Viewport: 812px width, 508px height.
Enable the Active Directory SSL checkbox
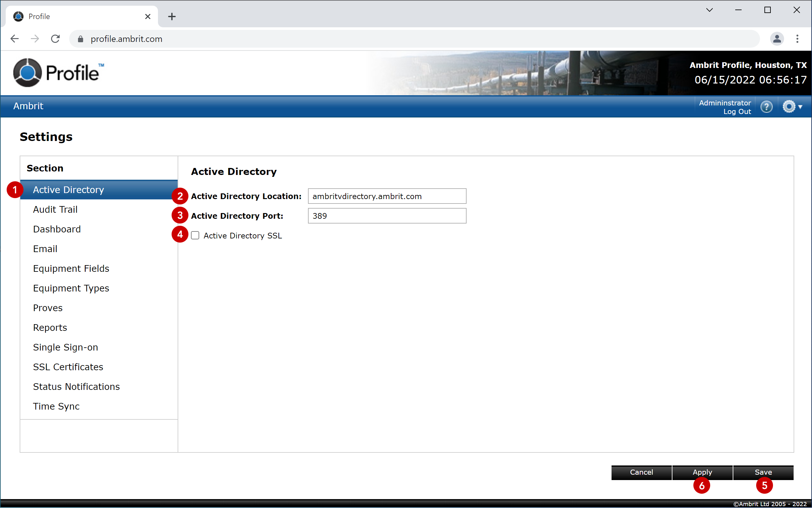[195, 236]
